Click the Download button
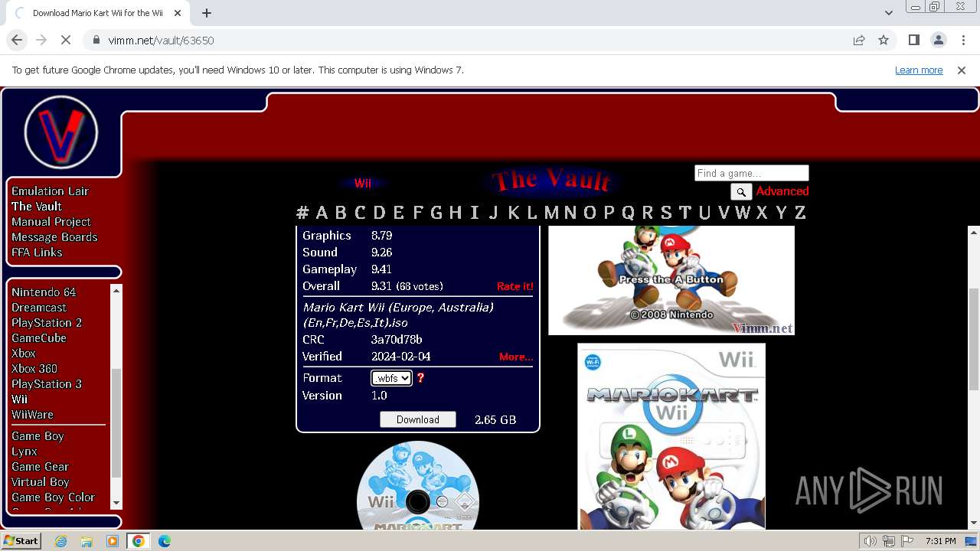Screen dimensions: 980x551 pos(418,419)
